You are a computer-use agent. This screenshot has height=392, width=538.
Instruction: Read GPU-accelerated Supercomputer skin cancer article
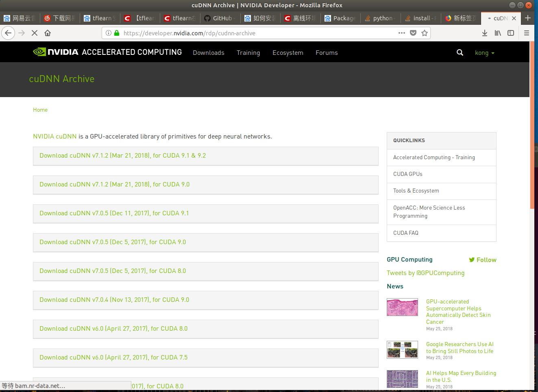pyautogui.click(x=458, y=312)
